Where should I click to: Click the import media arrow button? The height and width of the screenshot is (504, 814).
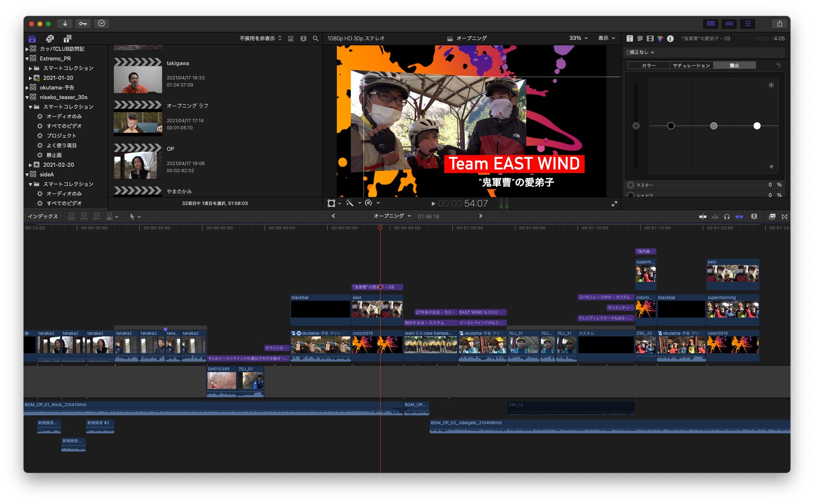coord(65,24)
